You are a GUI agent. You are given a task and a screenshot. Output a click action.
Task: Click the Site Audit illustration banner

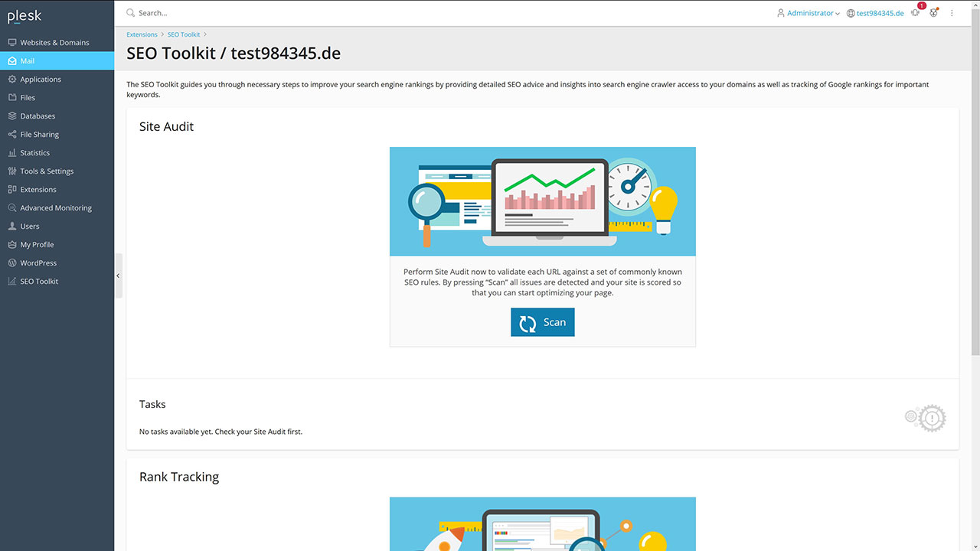(543, 201)
